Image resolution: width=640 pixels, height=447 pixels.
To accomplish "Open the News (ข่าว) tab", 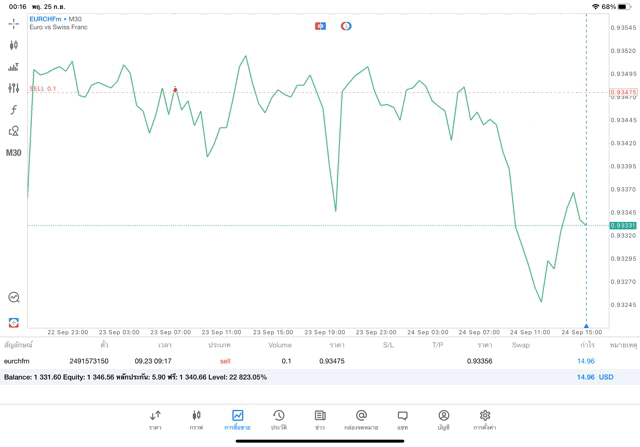I will [x=320, y=419].
